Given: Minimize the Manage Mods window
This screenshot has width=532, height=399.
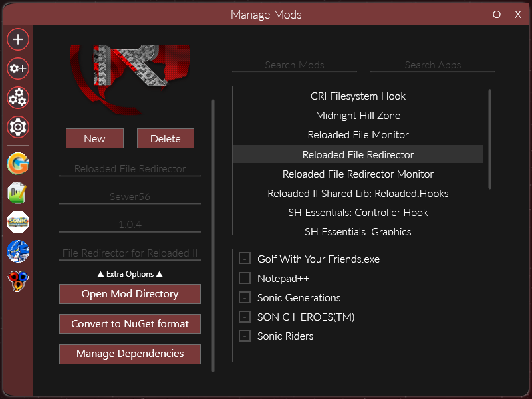Looking at the screenshot, I should click(475, 15).
